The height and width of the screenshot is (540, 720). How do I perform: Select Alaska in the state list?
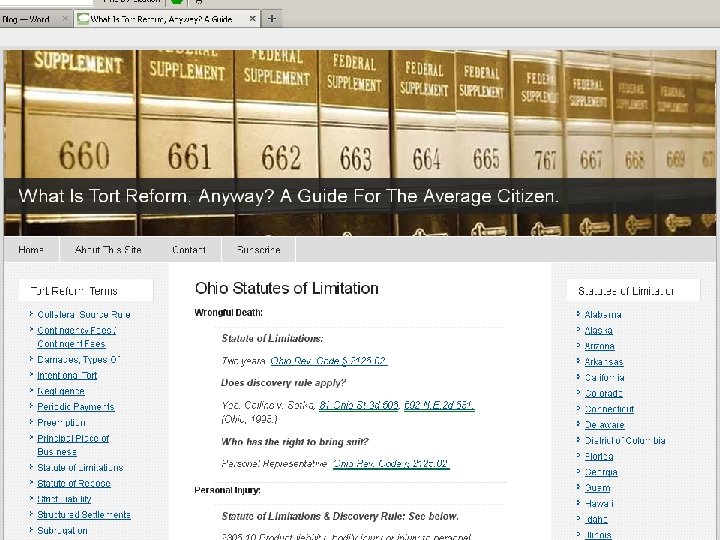(598, 330)
